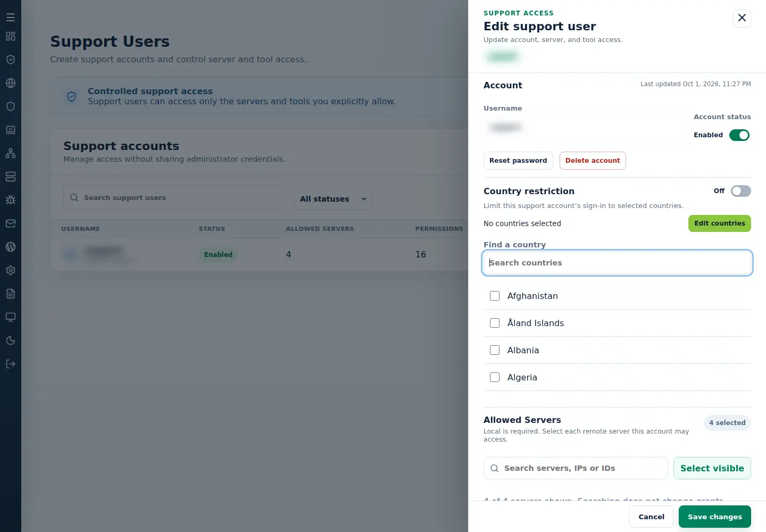Check the Åland Islands checkbox

click(x=495, y=323)
